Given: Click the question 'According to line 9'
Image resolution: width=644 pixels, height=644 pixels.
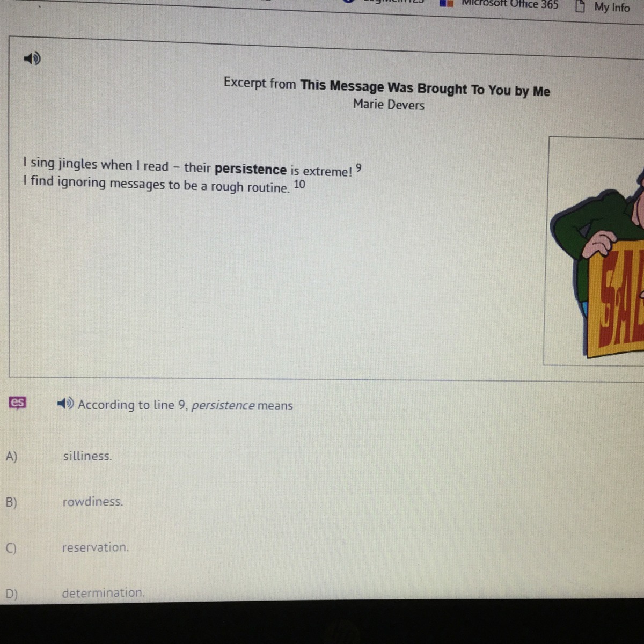Looking at the screenshot, I should coord(185,405).
